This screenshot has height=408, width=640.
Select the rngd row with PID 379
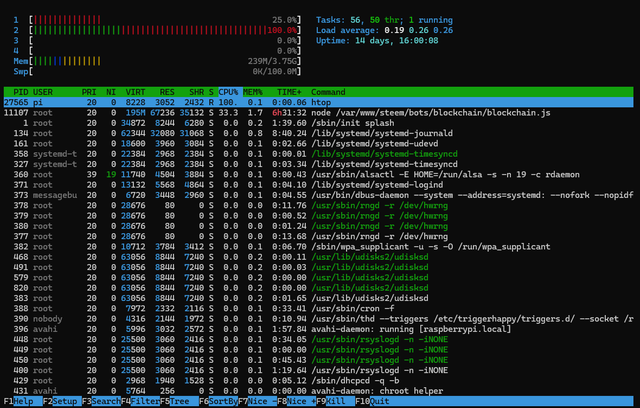[318, 215]
